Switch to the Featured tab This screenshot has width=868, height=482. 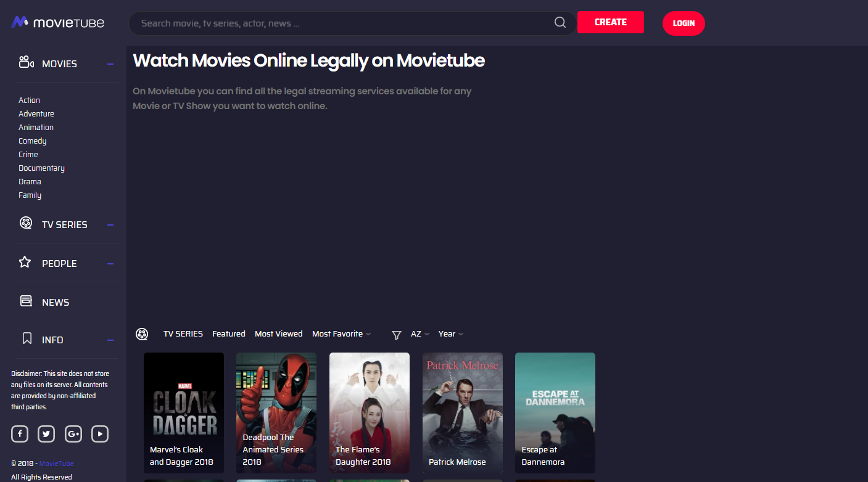(229, 333)
